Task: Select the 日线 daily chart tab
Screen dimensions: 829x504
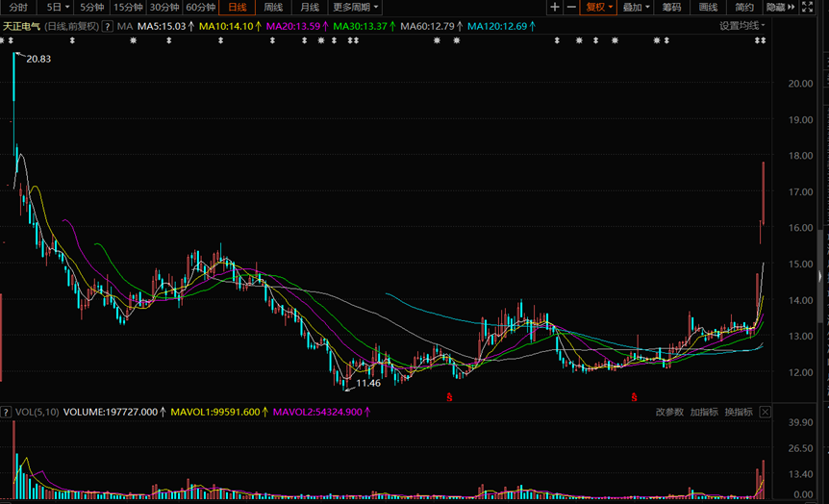Action: [x=237, y=7]
